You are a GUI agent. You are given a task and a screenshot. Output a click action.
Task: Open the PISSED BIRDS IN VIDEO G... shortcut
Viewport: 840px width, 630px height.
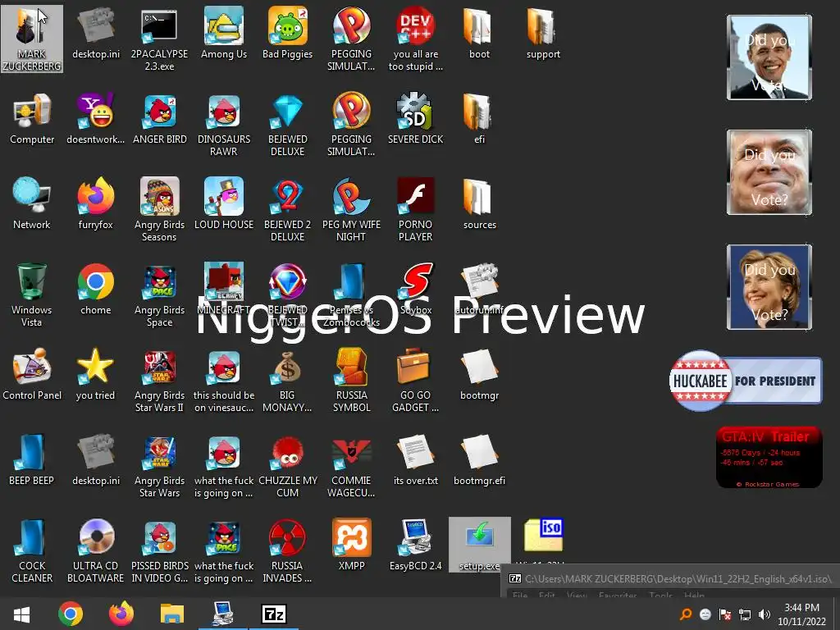click(159, 550)
